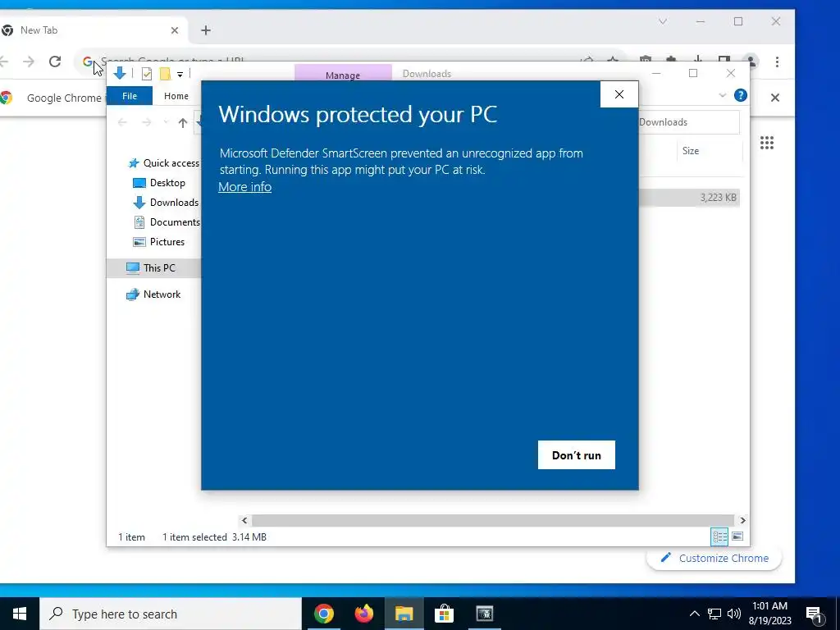840x630 pixels.
Task: Click the Forward arrow in File Explorer
Action: (x=146, y=123)
